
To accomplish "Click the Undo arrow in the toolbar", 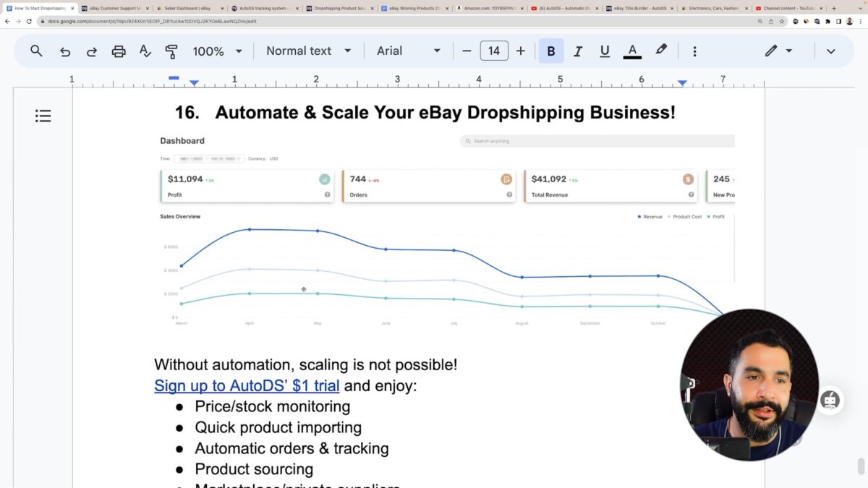I will [65, 51].
